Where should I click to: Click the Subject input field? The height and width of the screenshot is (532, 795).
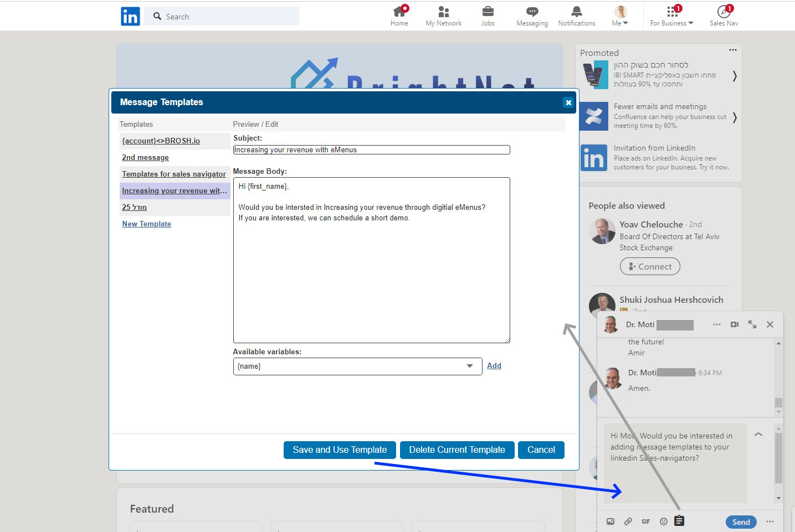[x=372, y=150]
